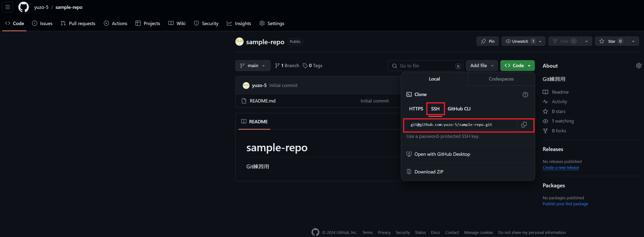
Task: Open repository Settings tab
Action: (272, 23)
